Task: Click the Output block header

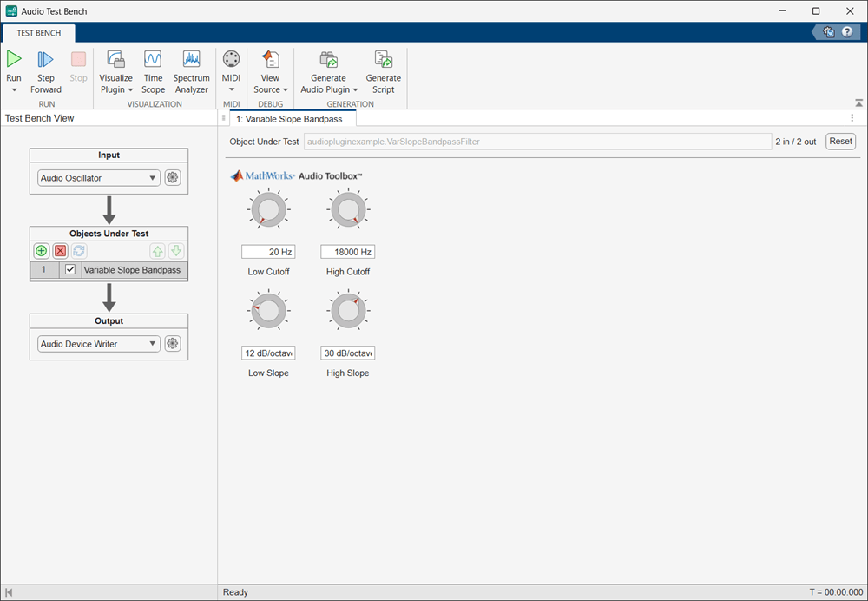Action: click(109, 320)
